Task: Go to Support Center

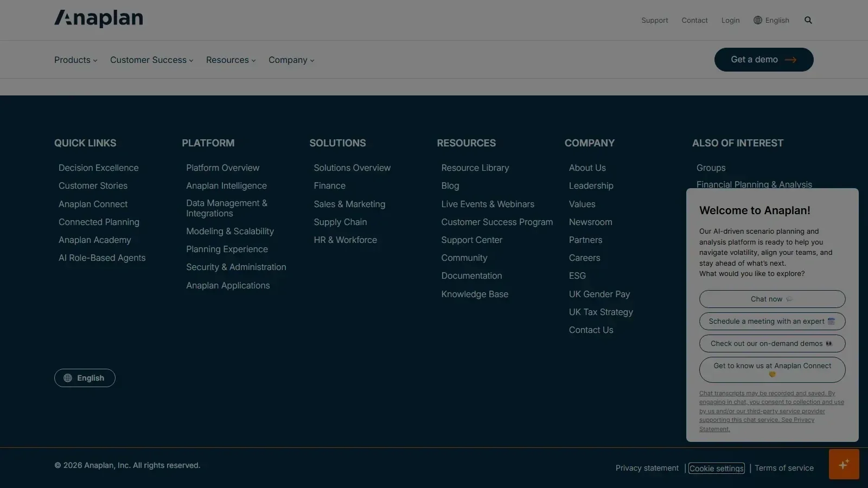Action: [472, 240]
